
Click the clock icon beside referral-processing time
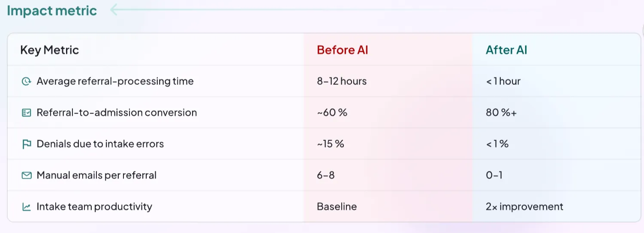(27, 81)
